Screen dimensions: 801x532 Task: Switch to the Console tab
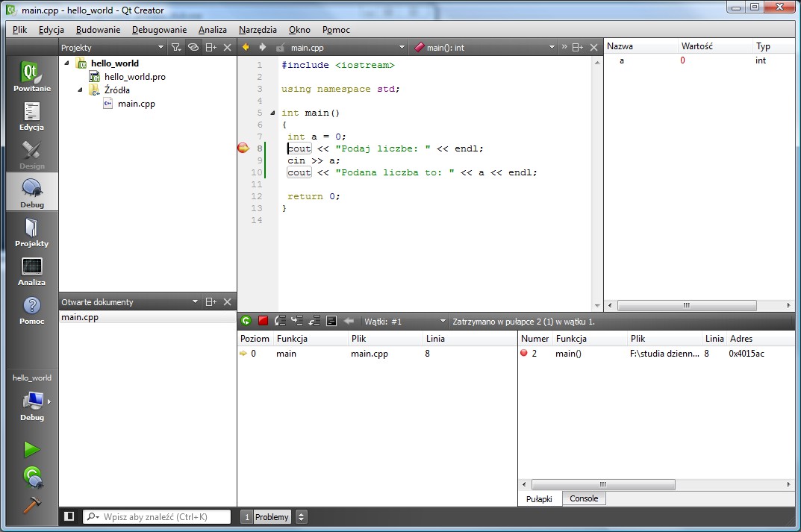584,498
